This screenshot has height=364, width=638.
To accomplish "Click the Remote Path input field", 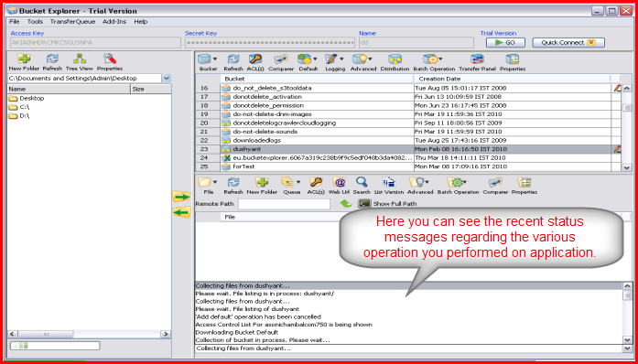I will (x=284, y=204).
